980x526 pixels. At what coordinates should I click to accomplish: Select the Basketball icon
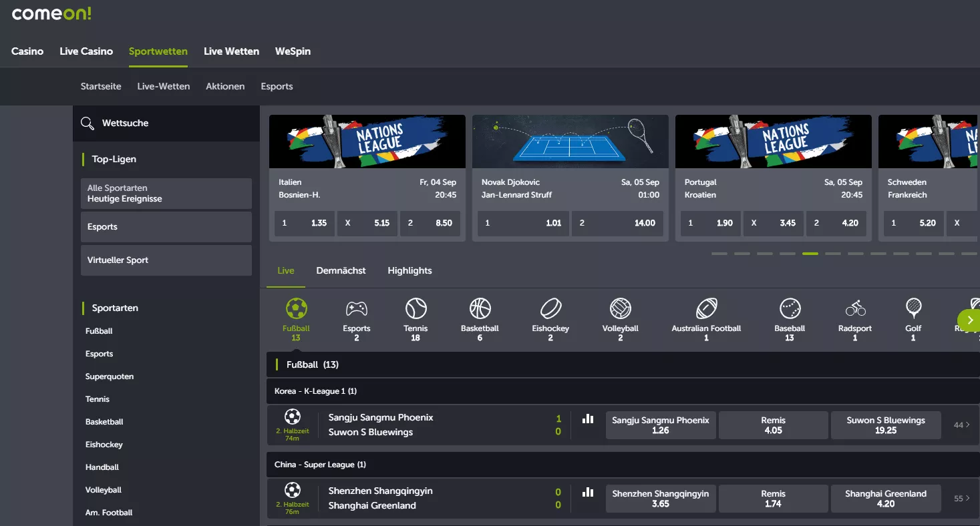(480, 308)
